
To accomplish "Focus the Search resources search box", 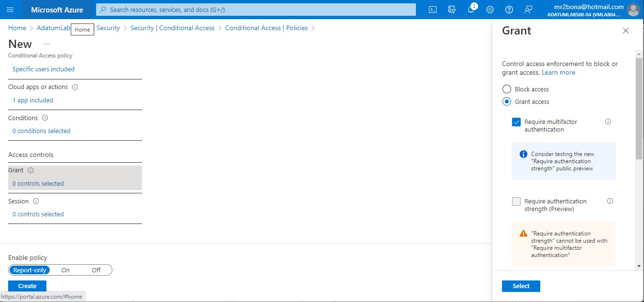I will click(x=256, y=10).
